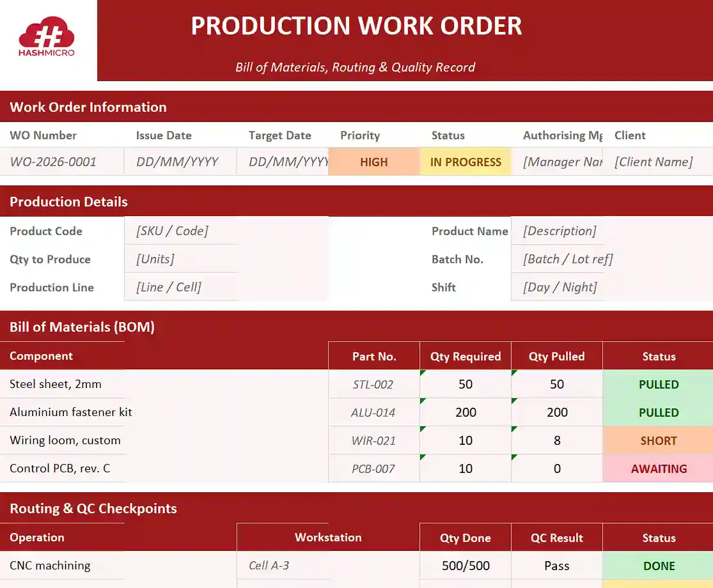The height and width of the screenshot is (588, 713).
Task: Select the 500/500 Qty Done cell
Action: pyautogui.click(x=466, y=566)
